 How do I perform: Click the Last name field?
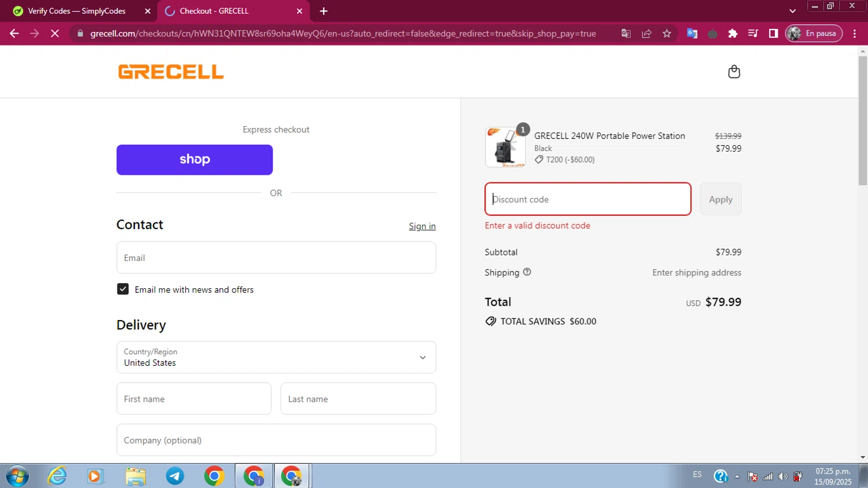(x=358, y=399)
